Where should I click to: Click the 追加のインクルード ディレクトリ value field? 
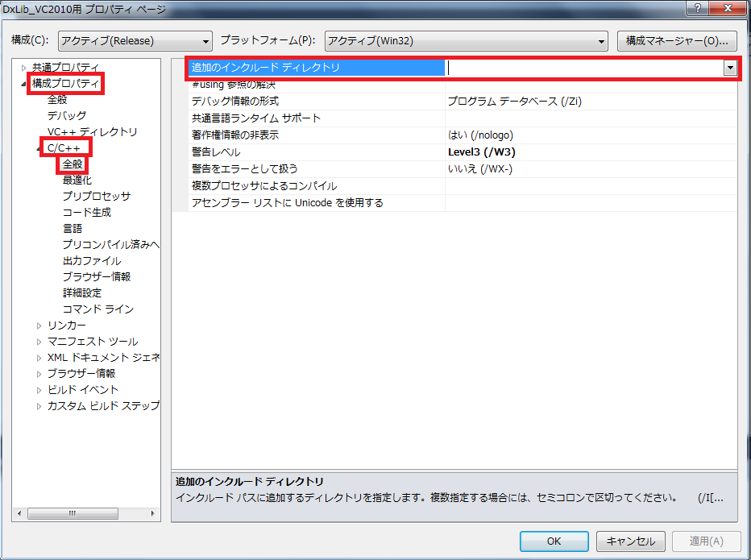583,68
